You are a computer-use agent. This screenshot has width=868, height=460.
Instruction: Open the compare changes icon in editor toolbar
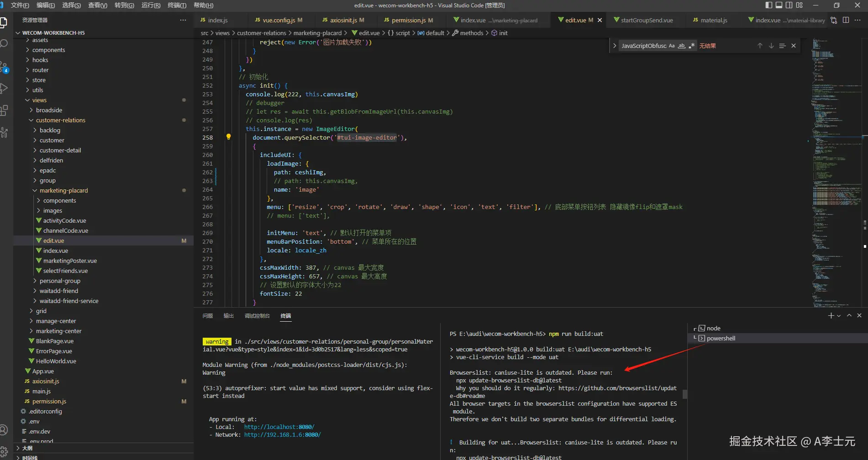pyautogui.click(x=834, y=20)
